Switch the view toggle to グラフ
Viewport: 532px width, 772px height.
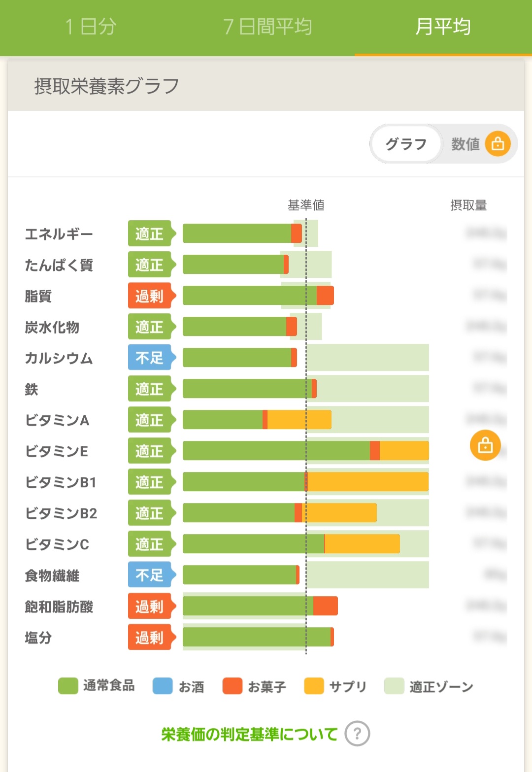pyautogui.click(x=406, y=144)
